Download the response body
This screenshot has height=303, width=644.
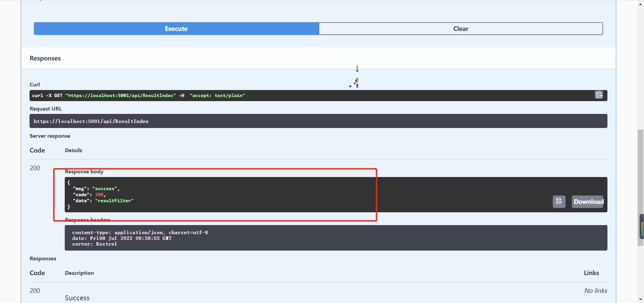click(x=588, y=202)
